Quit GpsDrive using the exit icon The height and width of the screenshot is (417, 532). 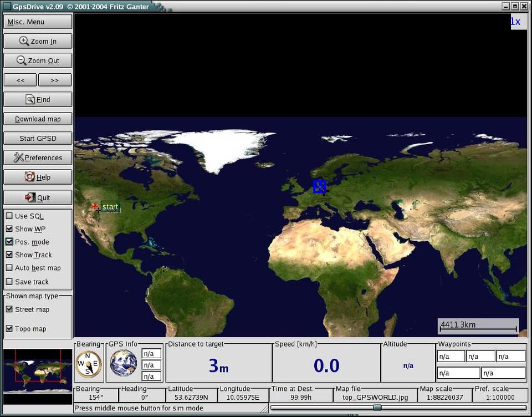38,197
